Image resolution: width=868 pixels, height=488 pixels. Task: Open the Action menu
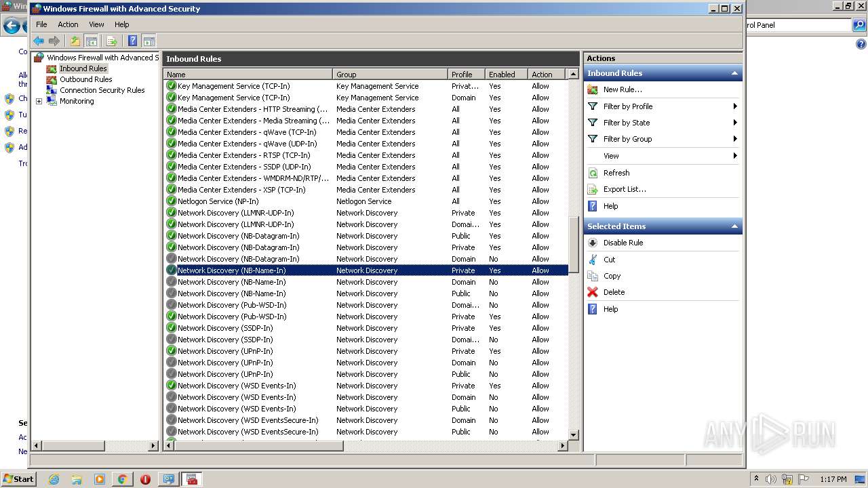tap(68, 24)
